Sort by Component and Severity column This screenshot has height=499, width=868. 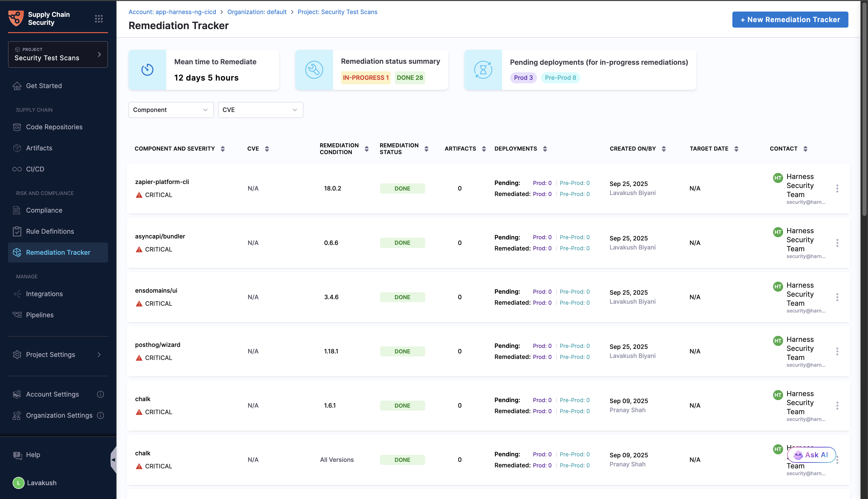tap(223, 149)
